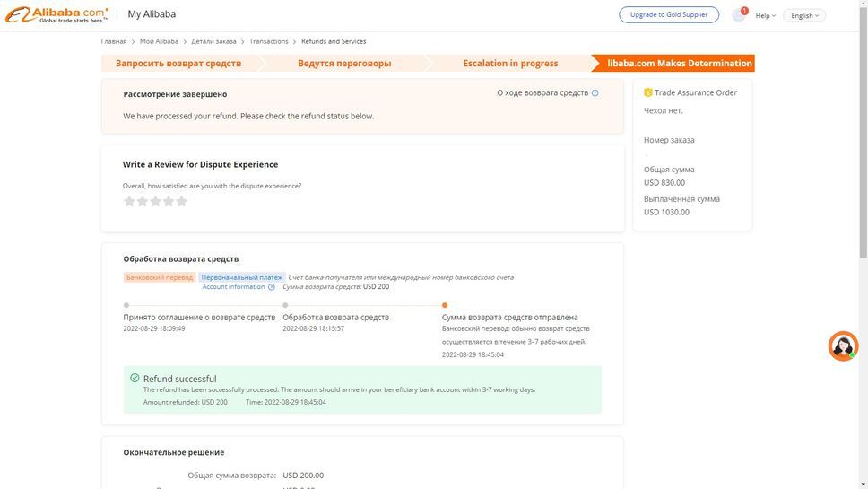The width and height of the screenshot is (868, 489).
Task: Navigate to Transactions breadcrumb
Action: (x=269, y=41)
